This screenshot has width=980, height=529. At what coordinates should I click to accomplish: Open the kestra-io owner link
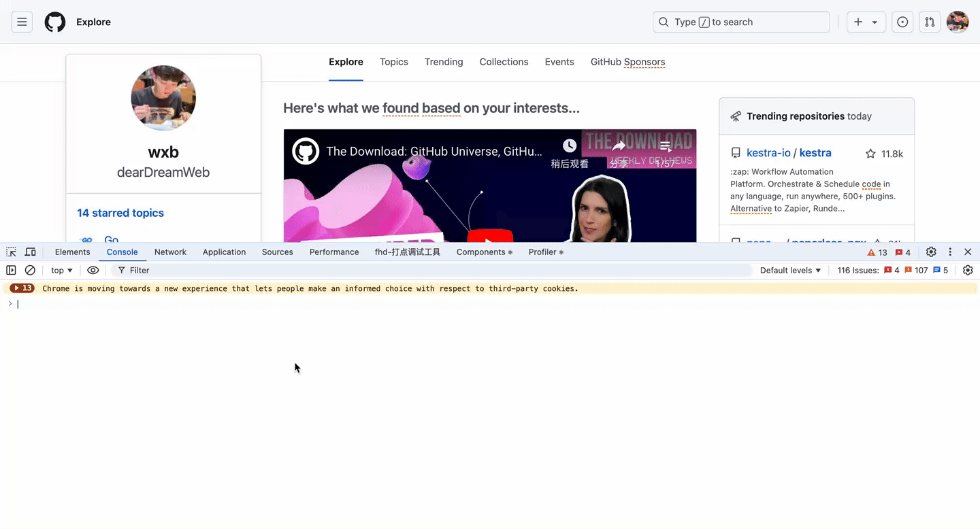click(768, 153)
